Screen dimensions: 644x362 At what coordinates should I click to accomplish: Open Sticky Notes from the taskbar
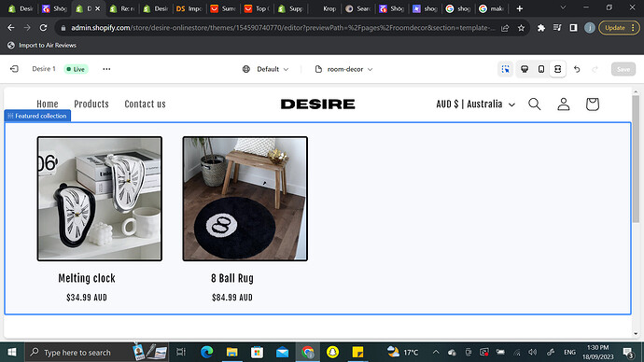click(357, 352)
